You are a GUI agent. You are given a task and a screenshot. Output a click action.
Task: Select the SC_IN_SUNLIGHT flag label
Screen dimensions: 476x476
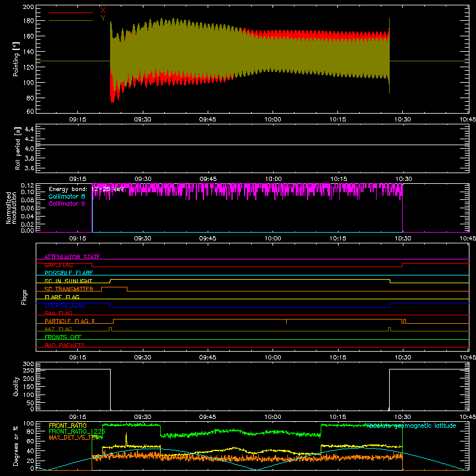[68, 281]
